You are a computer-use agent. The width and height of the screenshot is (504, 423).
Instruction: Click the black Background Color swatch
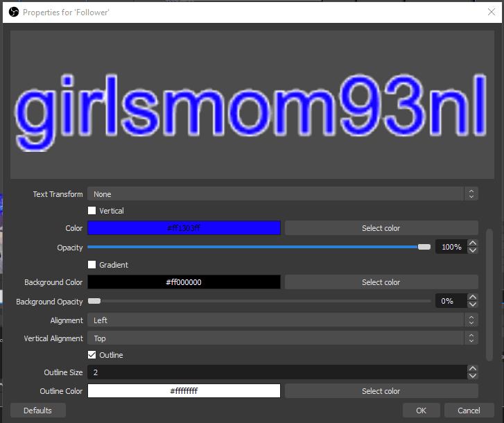pyautogui.click(x=184, y=282)
